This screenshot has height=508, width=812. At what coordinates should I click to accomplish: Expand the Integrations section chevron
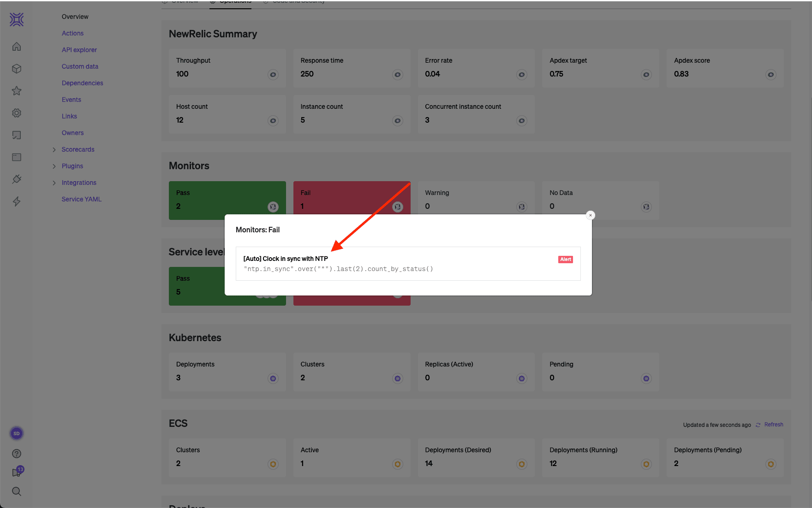pyautogui.click(x=54, y=183)
